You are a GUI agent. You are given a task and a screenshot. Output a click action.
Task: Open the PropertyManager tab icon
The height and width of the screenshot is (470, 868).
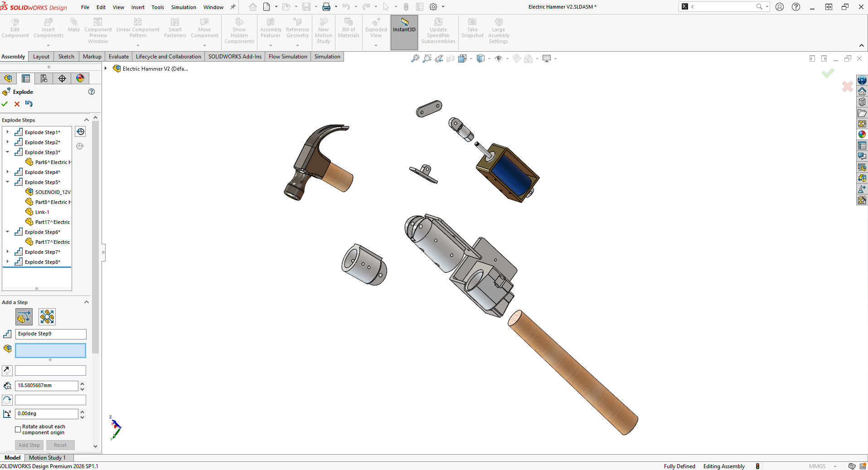(x=26, y=78)
